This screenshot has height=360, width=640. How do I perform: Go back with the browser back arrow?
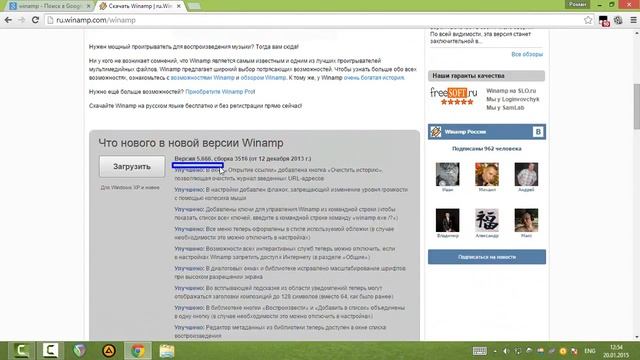click(8, 20)
